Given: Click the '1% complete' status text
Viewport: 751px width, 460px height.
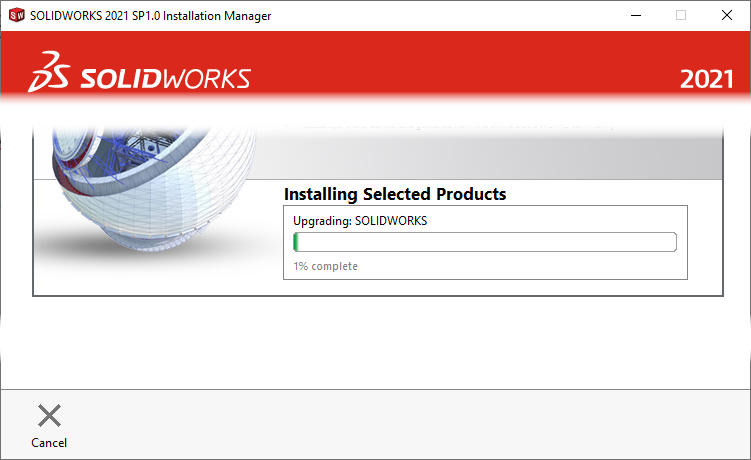Looking at the screenshot, I should (326, 266).
